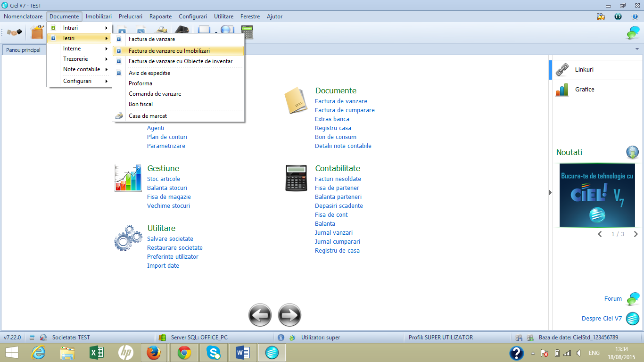Open Firefox from the taskbar
The width and height of the screenshot is (644, 362).
coord(153,353)
